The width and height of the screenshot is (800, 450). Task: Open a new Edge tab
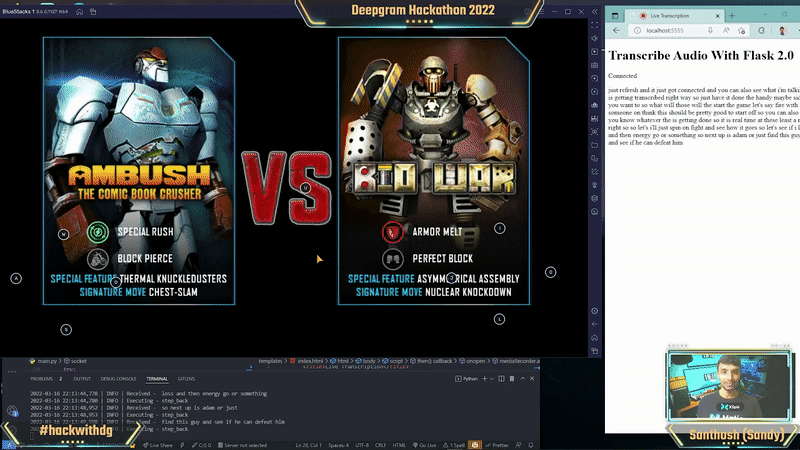732,16
